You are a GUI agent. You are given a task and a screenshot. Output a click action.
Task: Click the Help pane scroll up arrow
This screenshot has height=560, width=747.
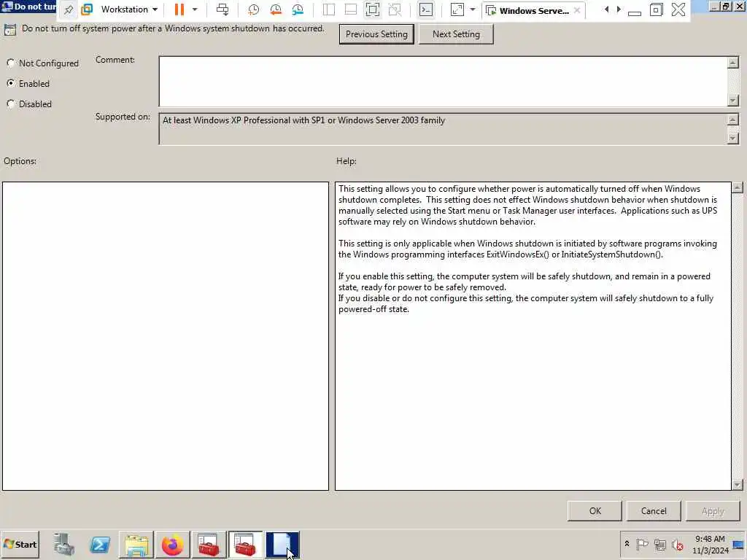[738, 187]
